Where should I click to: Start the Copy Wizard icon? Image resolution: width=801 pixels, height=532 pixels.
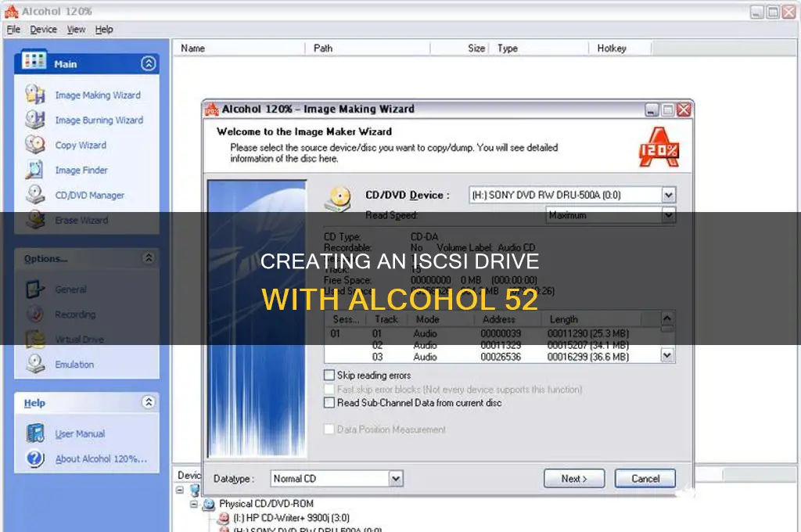[35, 145]
